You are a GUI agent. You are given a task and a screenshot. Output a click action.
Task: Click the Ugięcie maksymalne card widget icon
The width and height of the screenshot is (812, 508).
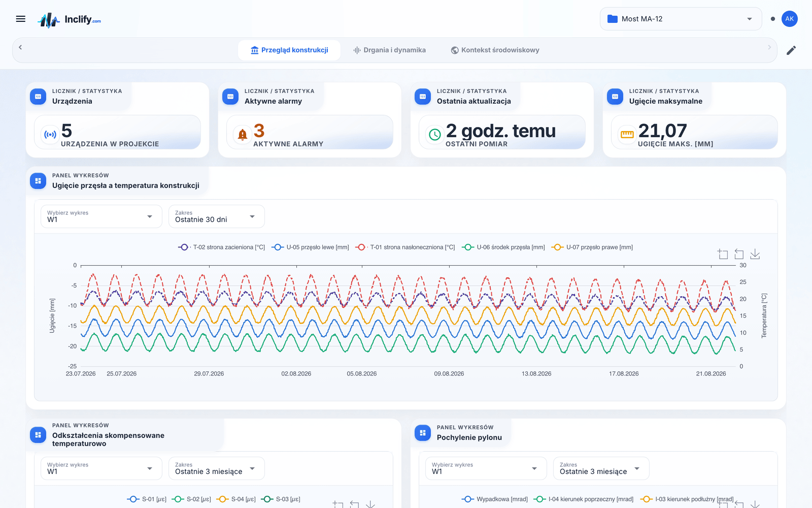(615, 97)
